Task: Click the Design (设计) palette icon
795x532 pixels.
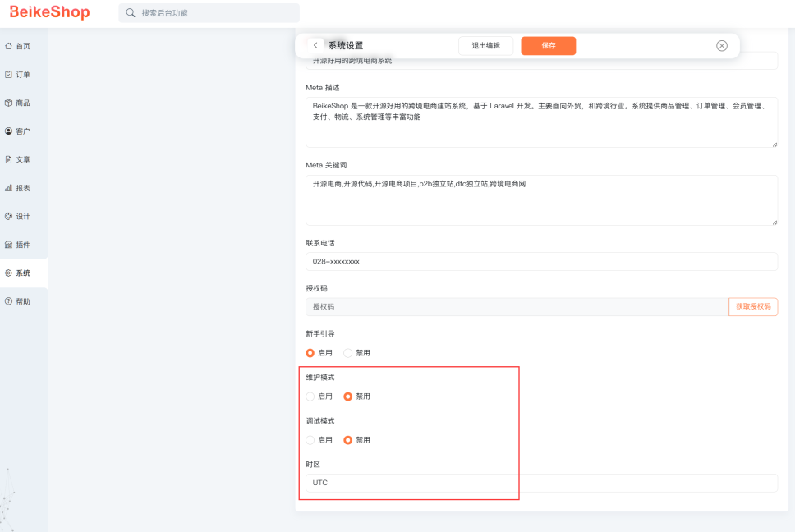Action: pyautogui.click(x=8, y=216)
